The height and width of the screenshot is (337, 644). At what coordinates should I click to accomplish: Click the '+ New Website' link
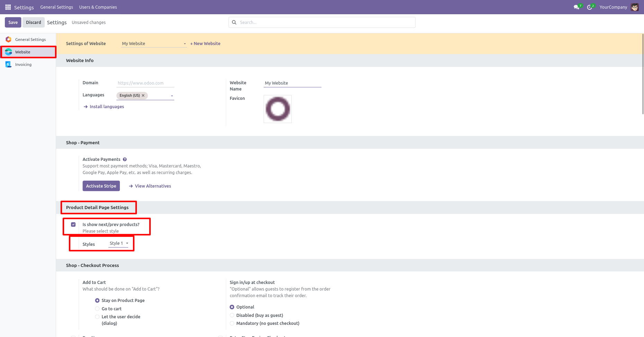point(205,44)
